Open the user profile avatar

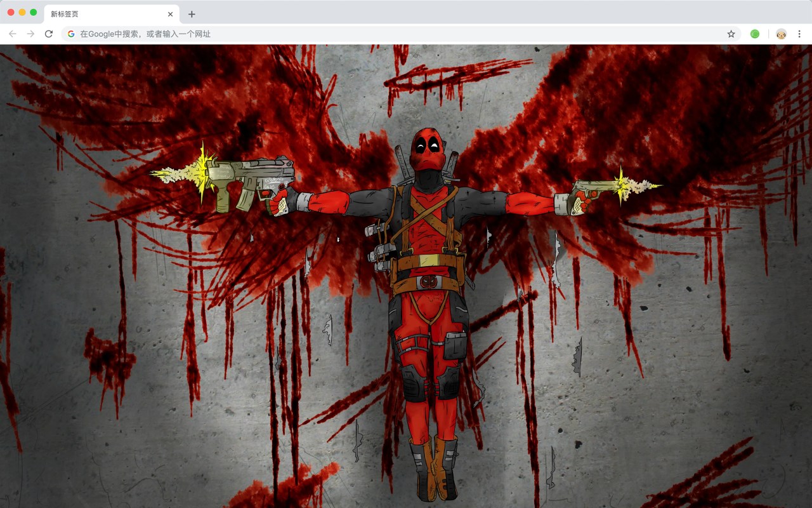781,34
